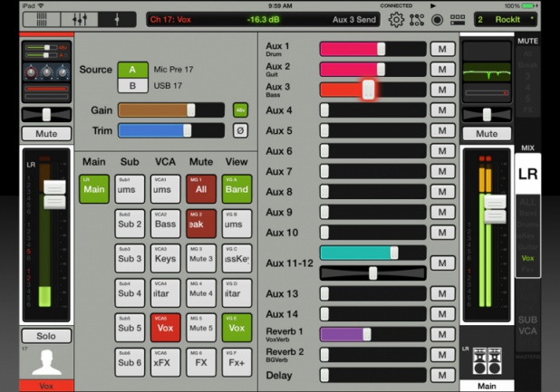The height and width of the screenshot is (392, 560).
Task: Open the mixer overview view icon
Action: (x=42, y=19)
